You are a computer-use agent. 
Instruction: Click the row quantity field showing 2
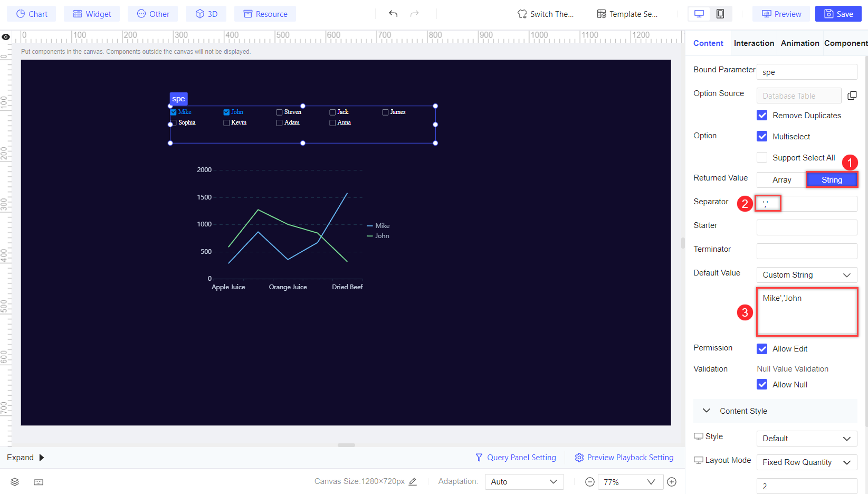click(807, 486)
